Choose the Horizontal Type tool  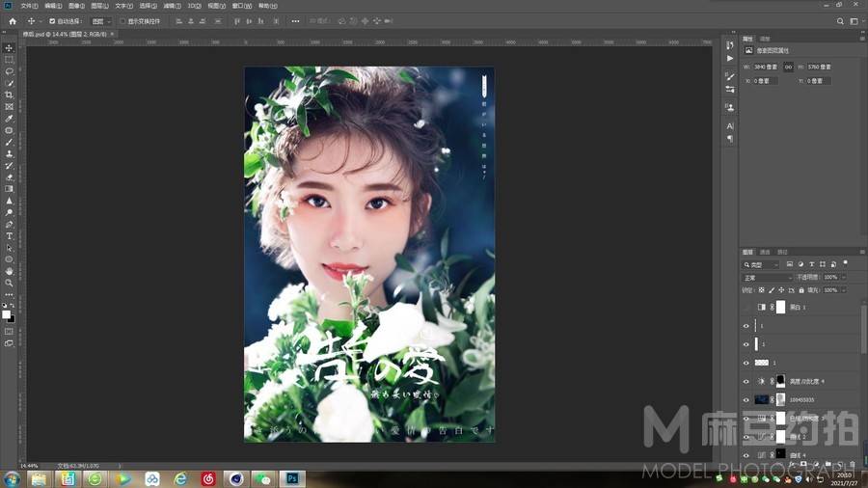tap(10, 236)
